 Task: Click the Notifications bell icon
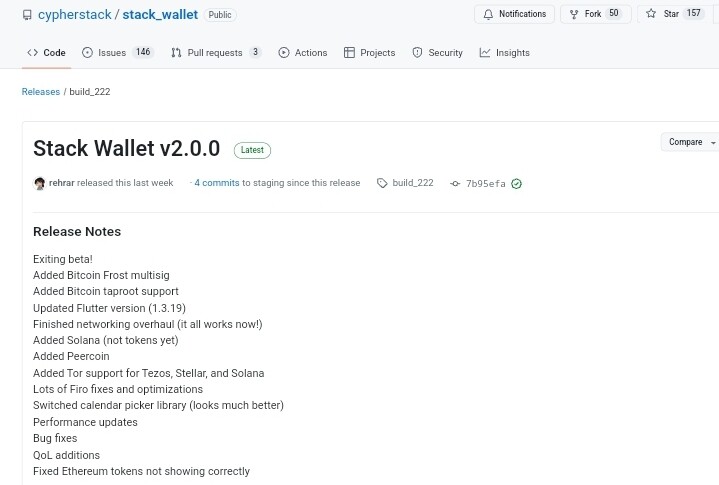(488, 15)
